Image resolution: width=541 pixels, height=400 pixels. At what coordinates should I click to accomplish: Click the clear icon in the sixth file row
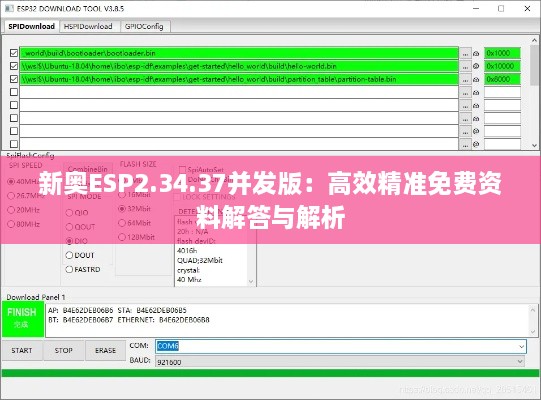click(476, 119)
